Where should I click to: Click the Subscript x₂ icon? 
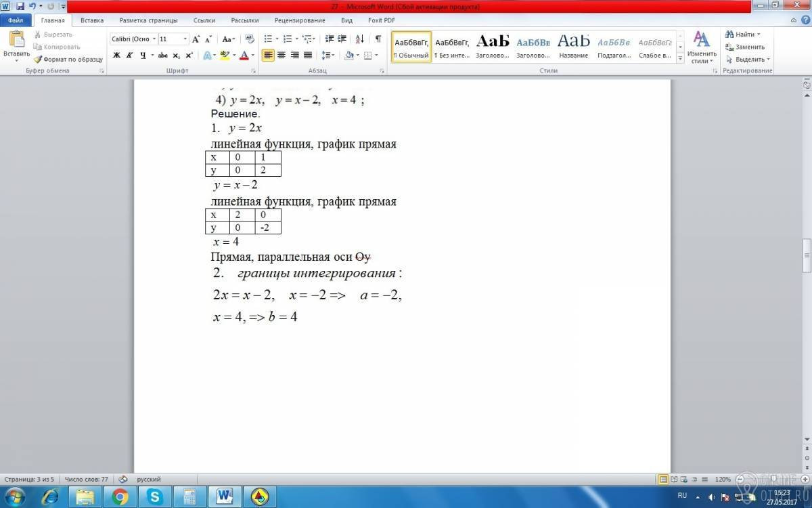tap(177, 56)
